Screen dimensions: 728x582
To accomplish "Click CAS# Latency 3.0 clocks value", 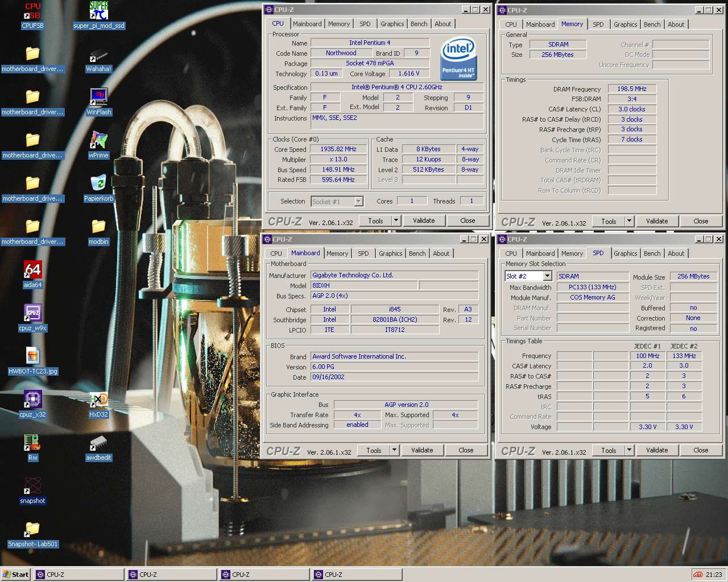I will 632,109.
